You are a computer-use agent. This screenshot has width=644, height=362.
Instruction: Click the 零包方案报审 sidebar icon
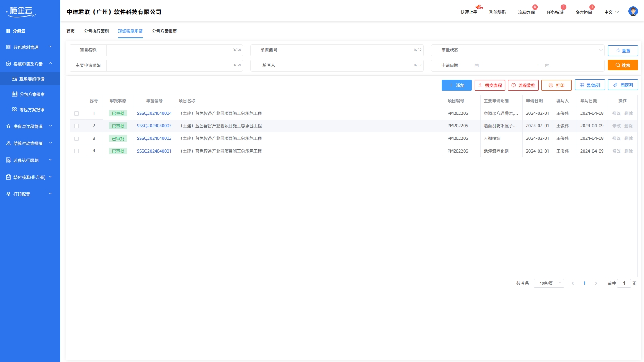click(14, 110)
